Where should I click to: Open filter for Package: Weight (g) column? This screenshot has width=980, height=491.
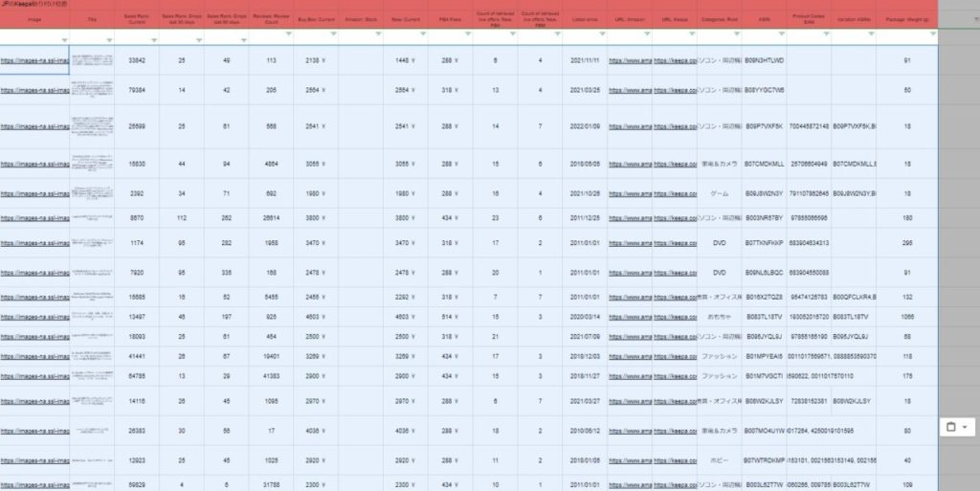tap(933, 33)
